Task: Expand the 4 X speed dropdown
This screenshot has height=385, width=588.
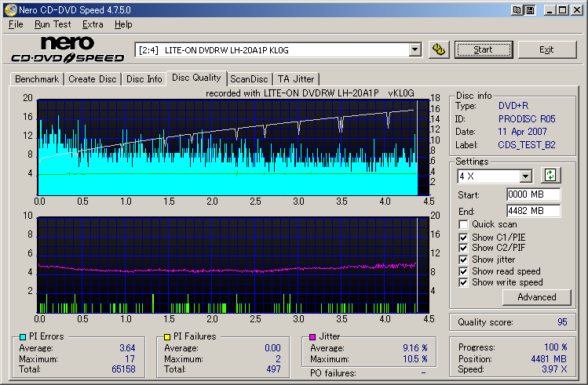Action: click(525, 176)
